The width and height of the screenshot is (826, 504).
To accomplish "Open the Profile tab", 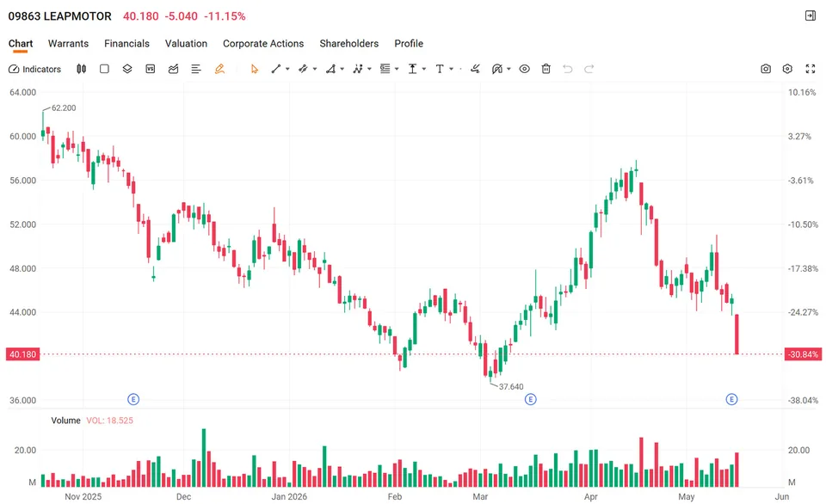I will [409, 44].
